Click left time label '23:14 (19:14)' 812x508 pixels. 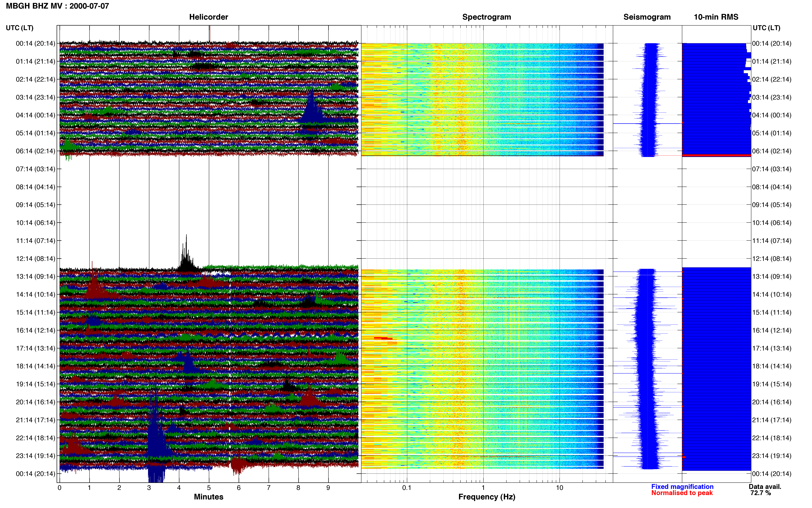(x=36, y=456)
